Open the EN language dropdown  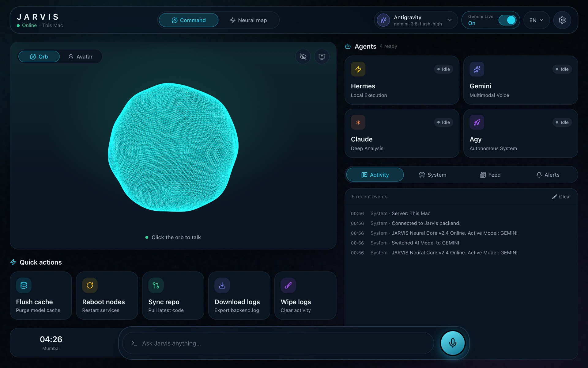[x=536, y=20]
